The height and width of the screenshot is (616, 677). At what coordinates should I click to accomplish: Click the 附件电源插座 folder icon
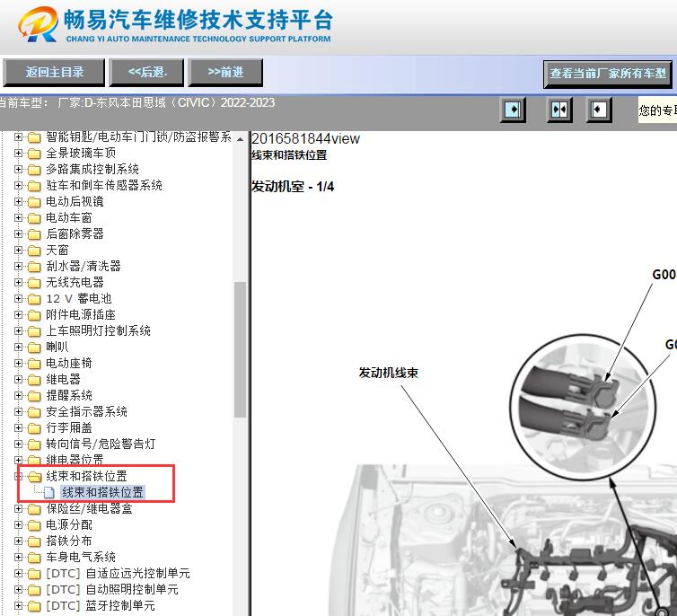tap(34, 315)
